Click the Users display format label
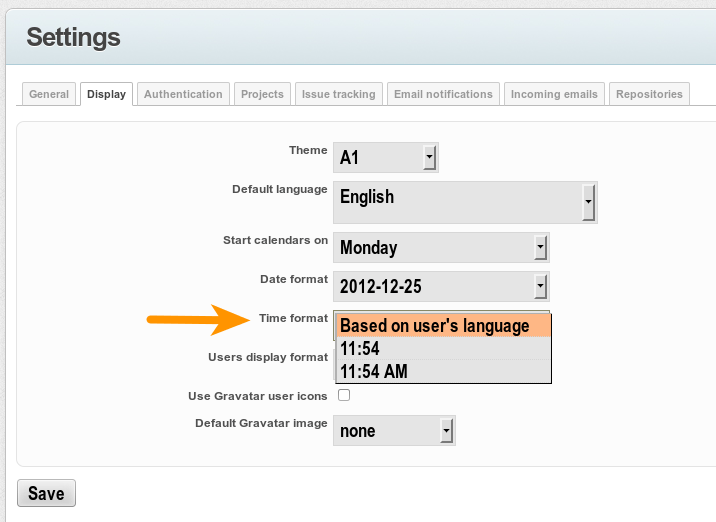Viewport: 716px width, 522px height. pos(268,357)
